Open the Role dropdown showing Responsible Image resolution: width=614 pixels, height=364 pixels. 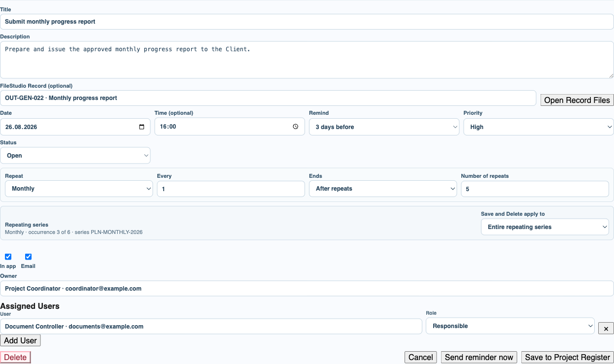click(x=511, y=326)
